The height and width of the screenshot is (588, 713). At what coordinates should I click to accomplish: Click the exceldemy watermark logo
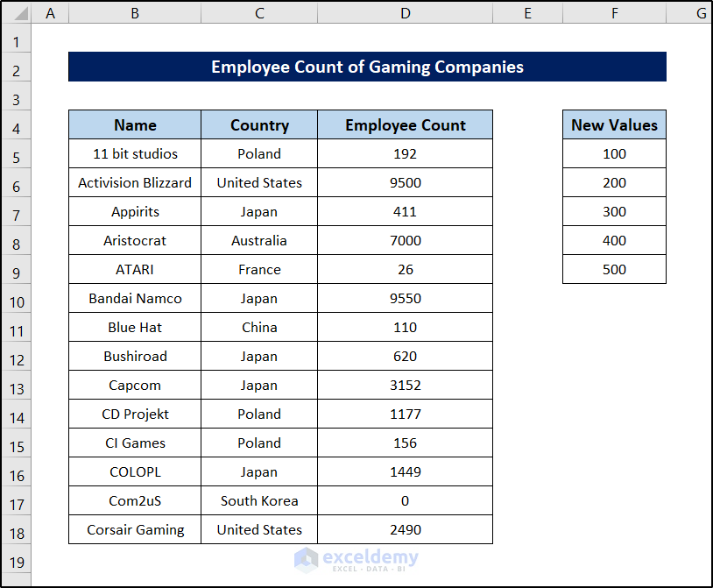356,560
